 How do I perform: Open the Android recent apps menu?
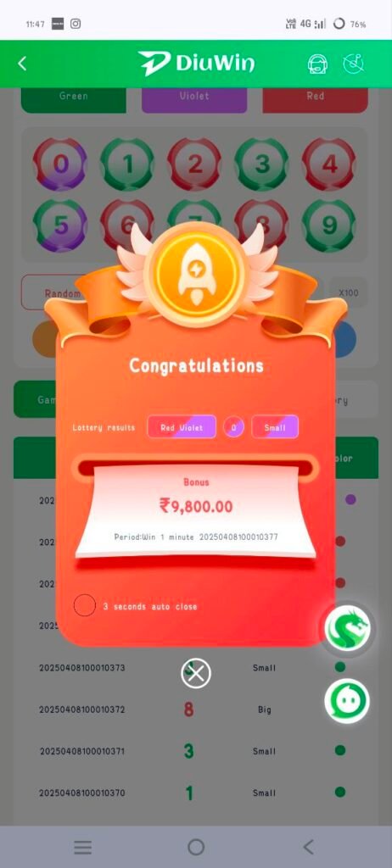(x=83, y=847)
